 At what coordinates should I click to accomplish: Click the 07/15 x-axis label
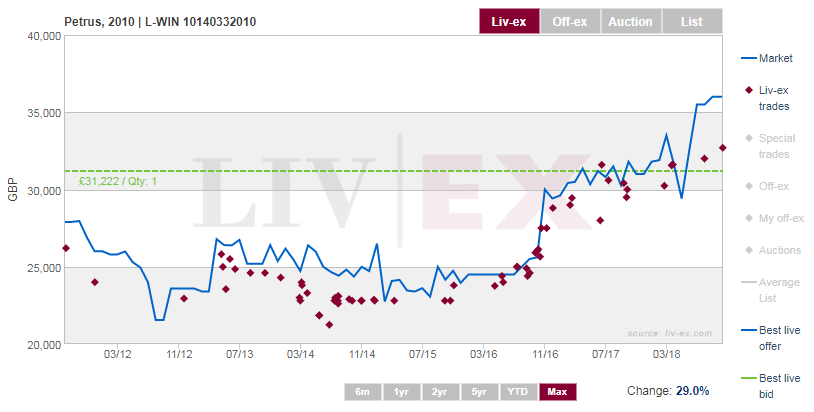click(423, 354)
